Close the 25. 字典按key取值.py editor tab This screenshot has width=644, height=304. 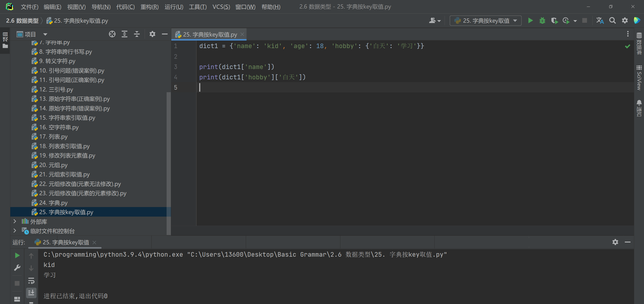pyautogui.click(x=242, y=34)
